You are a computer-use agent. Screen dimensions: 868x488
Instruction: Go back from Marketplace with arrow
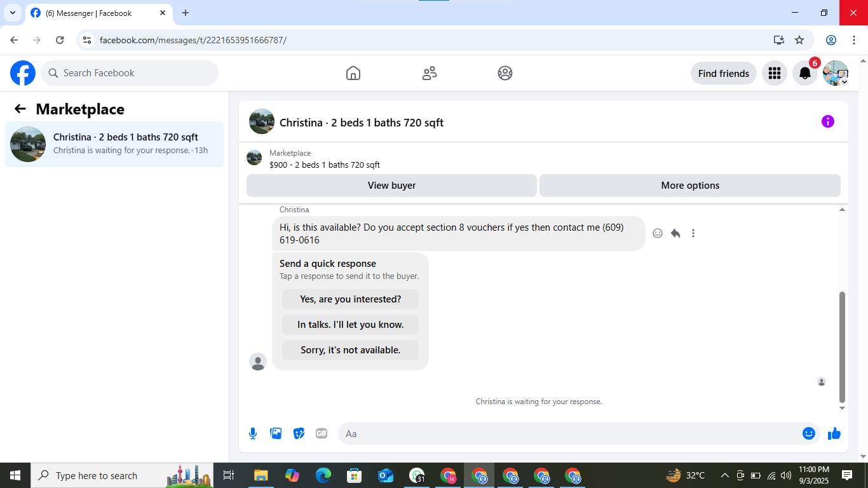20,109
